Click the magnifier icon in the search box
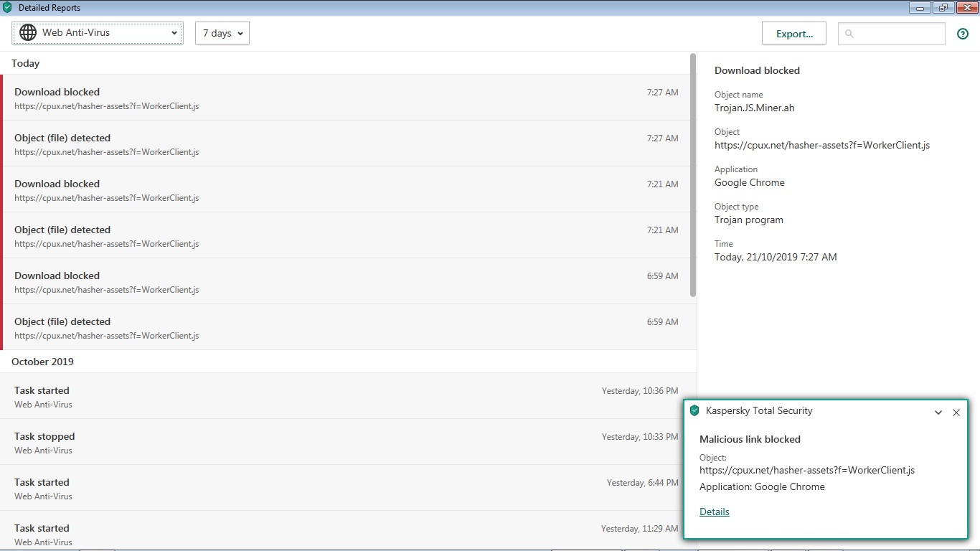The image size is (980, 551). pyautogui.click(x=849, y=34)
